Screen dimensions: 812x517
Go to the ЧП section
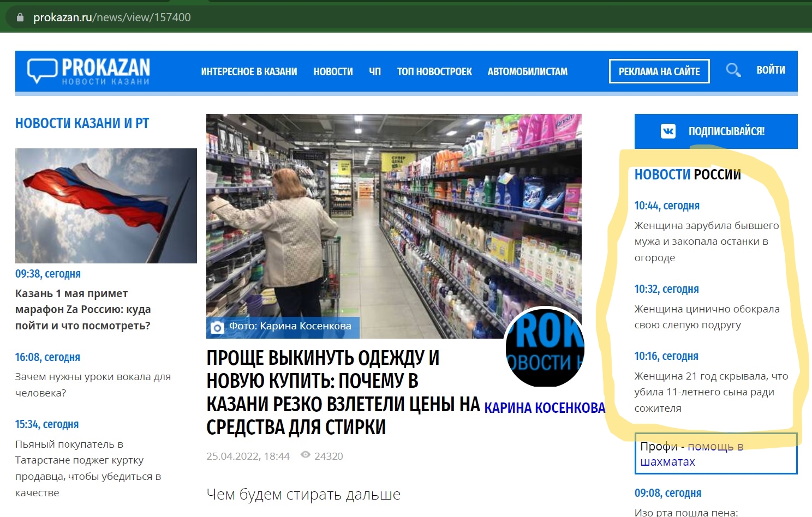(x=375, y=71)
